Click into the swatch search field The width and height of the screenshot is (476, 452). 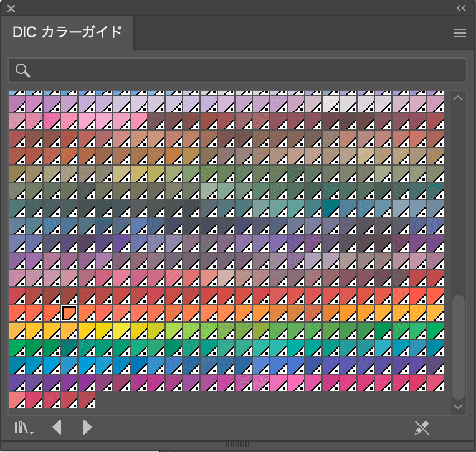pos(237,70)
